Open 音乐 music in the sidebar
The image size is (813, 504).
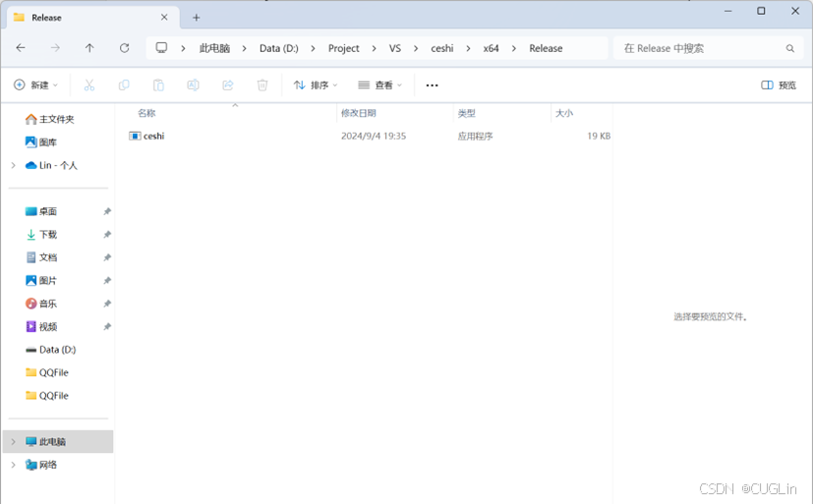click(x=41, y=304)
